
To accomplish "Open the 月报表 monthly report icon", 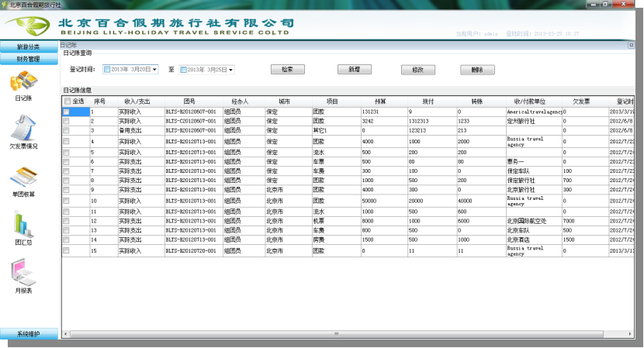I will pos(23,271).
